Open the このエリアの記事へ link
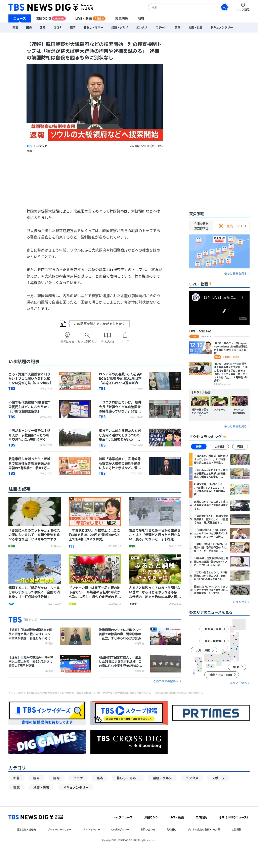The height and width of the screenshot is (868, 258). (167, 681)
